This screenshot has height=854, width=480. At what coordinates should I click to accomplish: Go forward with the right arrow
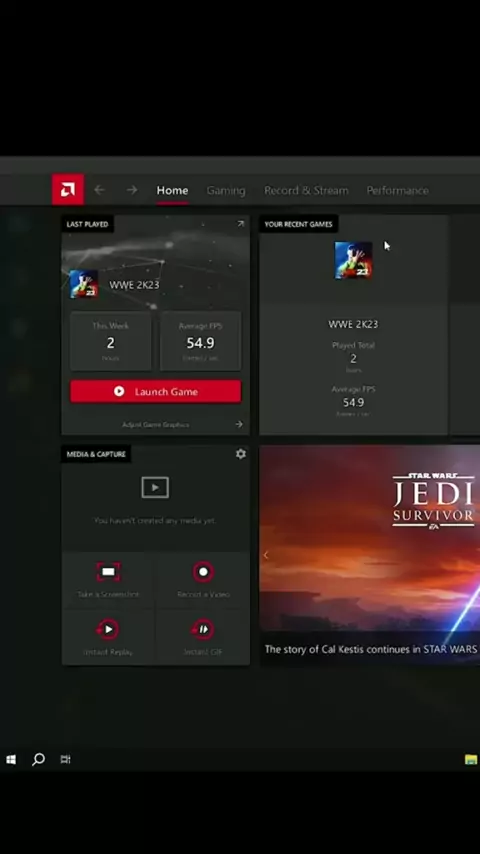(x=132, y=190)
